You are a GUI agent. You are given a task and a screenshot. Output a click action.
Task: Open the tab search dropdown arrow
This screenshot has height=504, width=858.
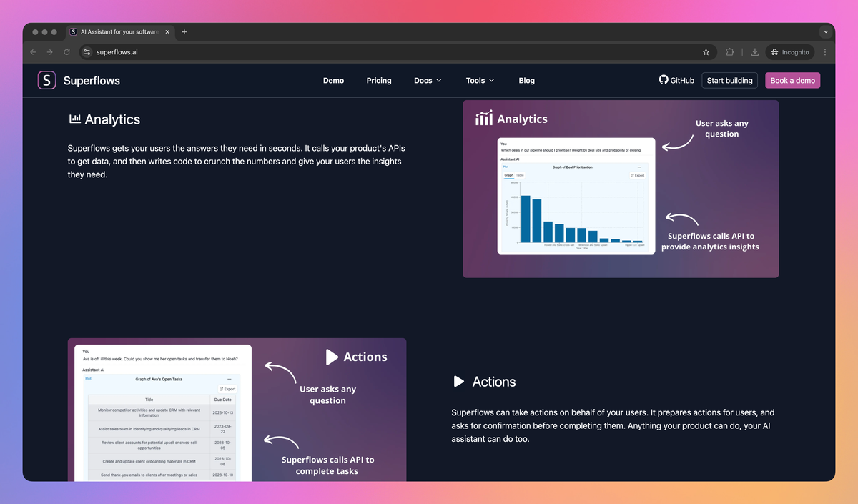[x=826, y=32]
